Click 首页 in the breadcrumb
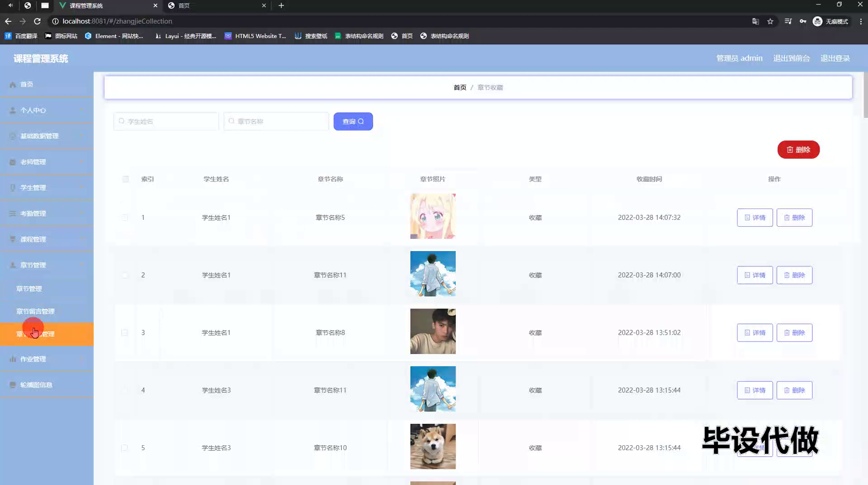 (x=460, y=87)
